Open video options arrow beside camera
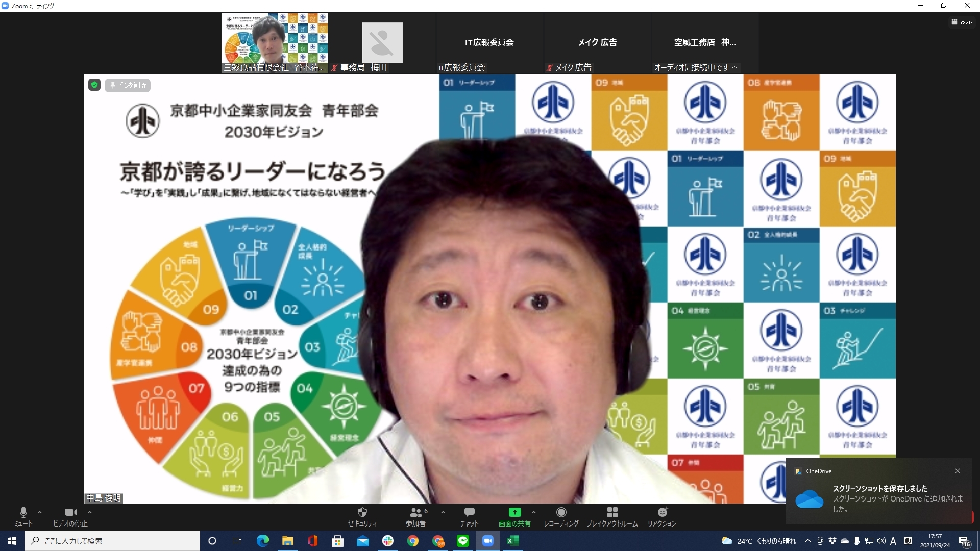 tap(90, 512)
